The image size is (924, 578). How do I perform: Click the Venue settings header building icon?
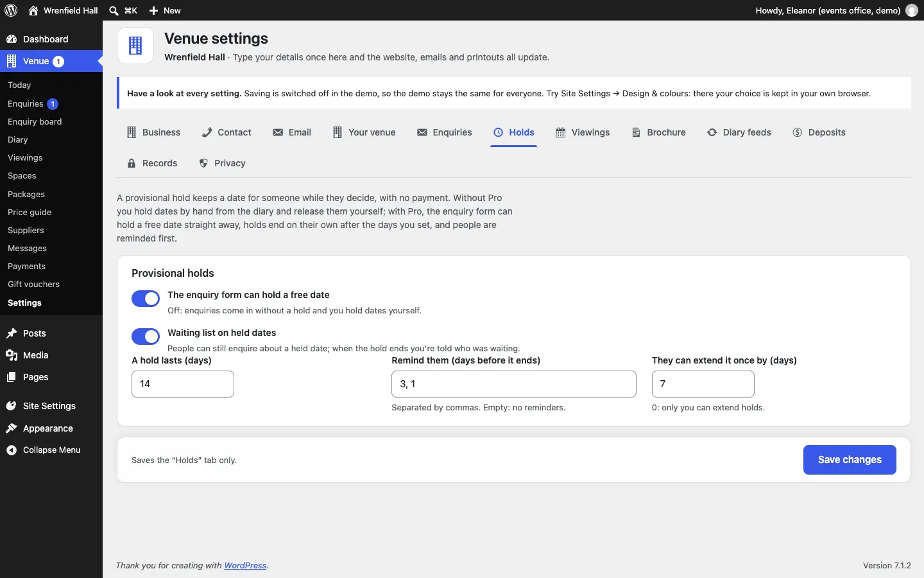(x=135, y=46)
